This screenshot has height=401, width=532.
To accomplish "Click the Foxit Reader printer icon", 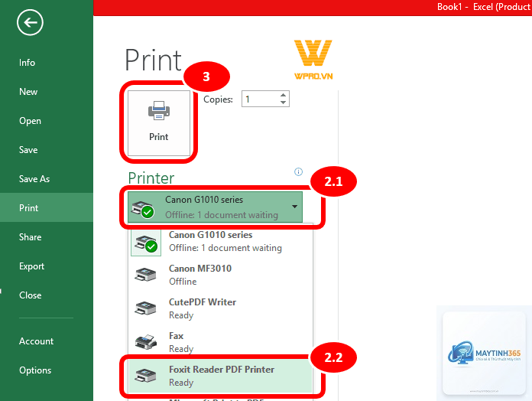I will tap(145, 376).
